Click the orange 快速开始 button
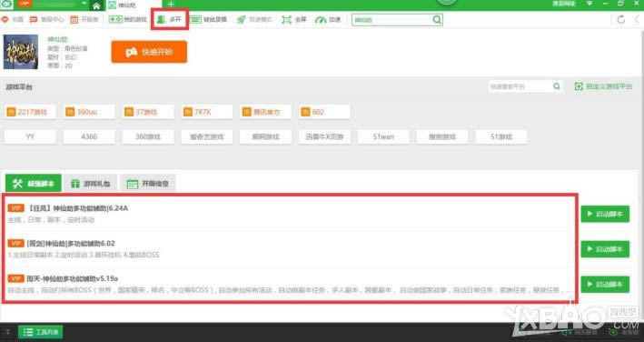644x342 pixels. [149, 52]
